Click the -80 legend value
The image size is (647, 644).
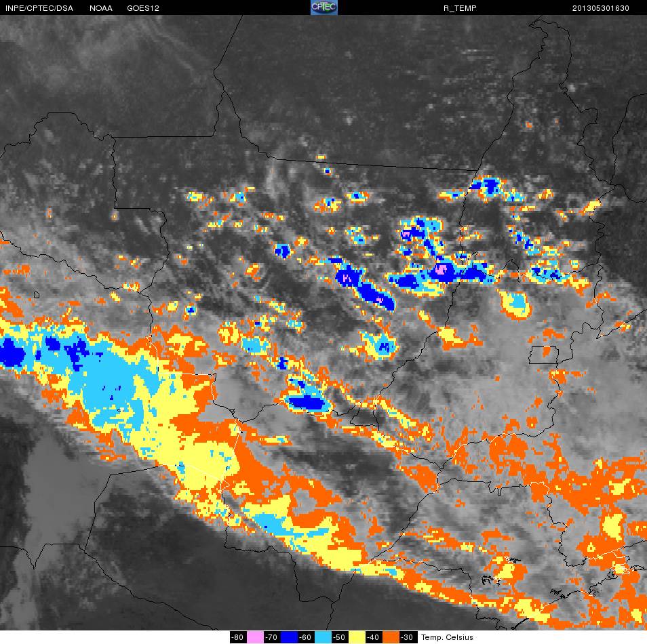pyautogui.click(x=238, y=637)
